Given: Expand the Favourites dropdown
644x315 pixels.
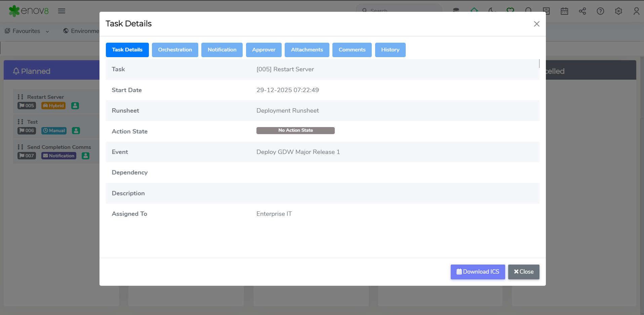Looking at the screenshot, I should point(27,31).
